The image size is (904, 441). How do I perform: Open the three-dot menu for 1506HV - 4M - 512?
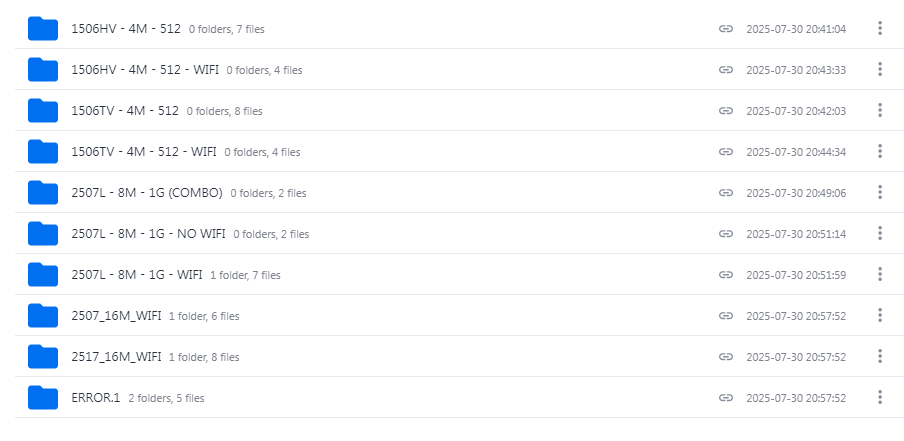pos(880,28)
